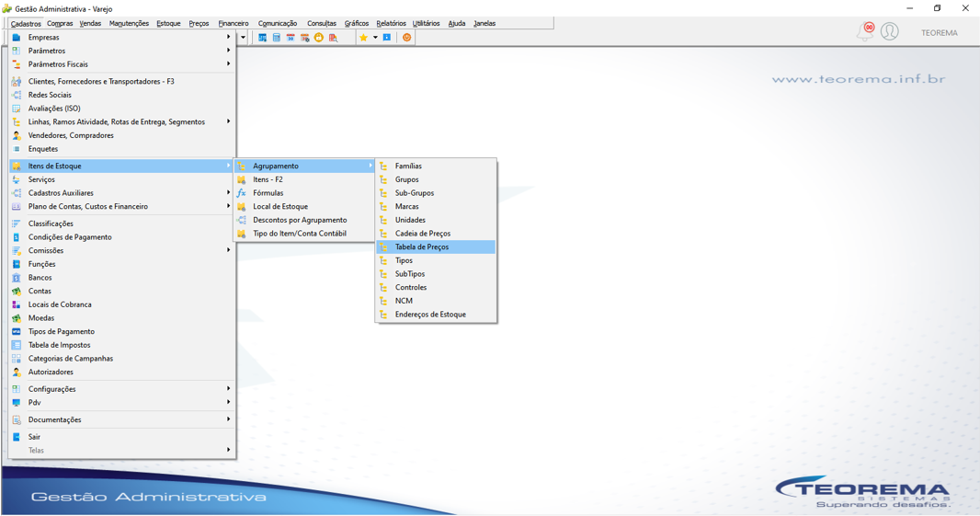Click the Tipos de Pagamento card icon
The width and height of the screenshot is (980, 516).
pos(17,331)
